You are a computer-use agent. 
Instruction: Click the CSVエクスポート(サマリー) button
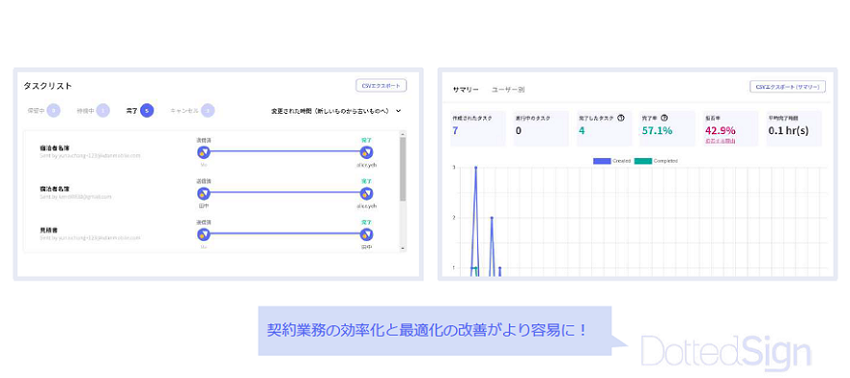(x=788, y=87)
